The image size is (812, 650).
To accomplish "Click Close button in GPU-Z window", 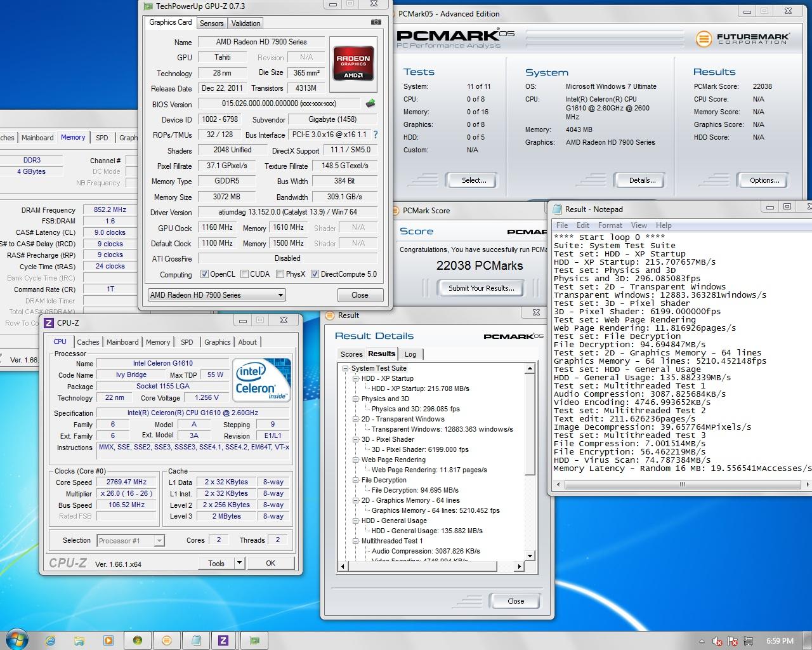I will (360, 295).
